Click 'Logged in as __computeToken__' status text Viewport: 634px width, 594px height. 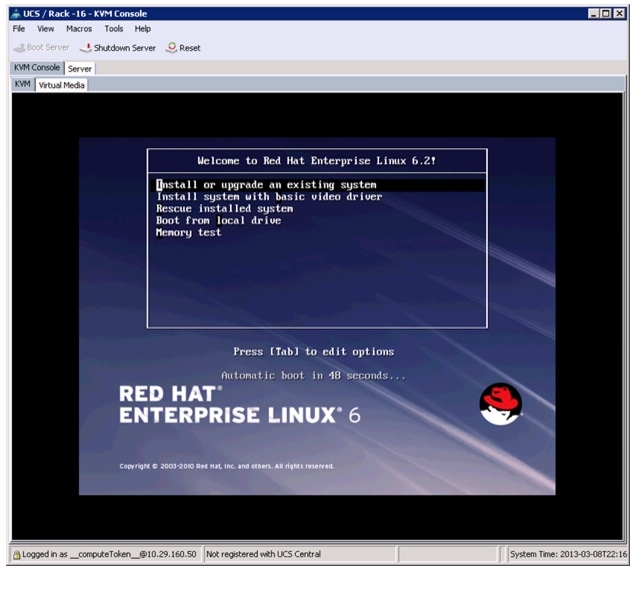tap(109, 554)
